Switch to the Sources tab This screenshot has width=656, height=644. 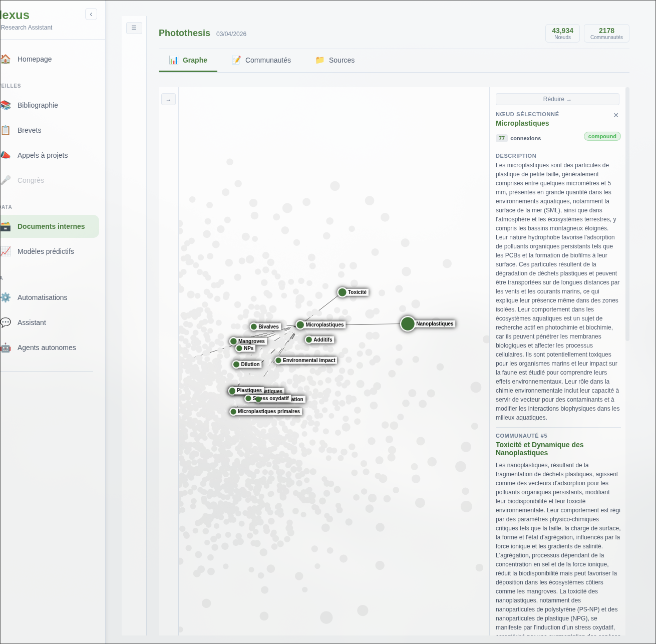click(x=335, y=60)
